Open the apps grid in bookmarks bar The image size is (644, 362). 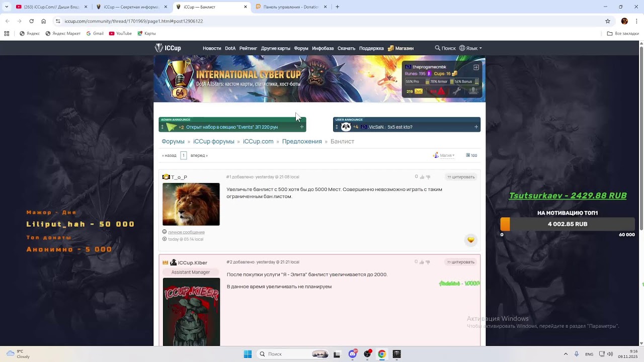click(x=7, y=34)
